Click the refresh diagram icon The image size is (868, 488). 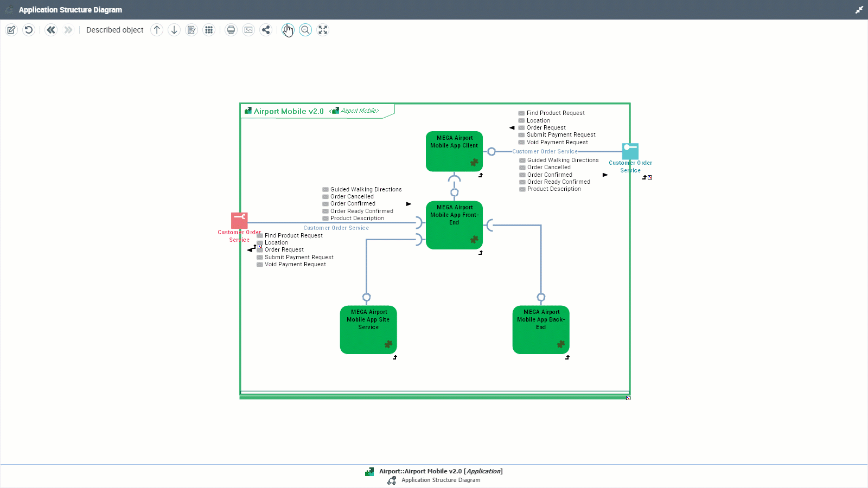coord(29,30)
